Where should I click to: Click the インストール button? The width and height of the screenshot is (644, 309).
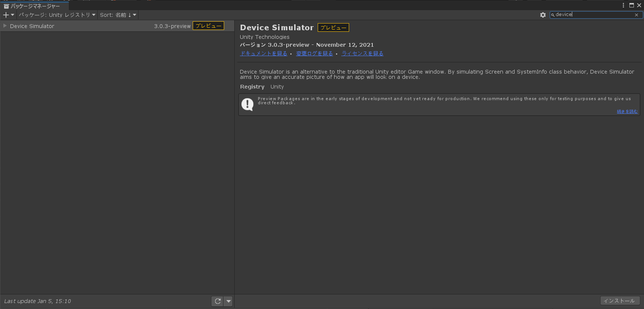619,301
